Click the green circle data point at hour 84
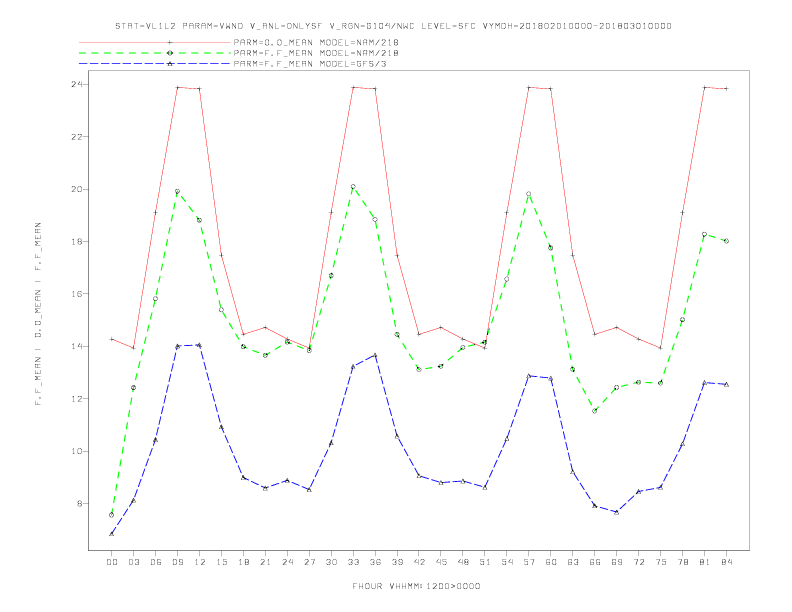Screen dimensions: 792x612 (x=726, y=241)
